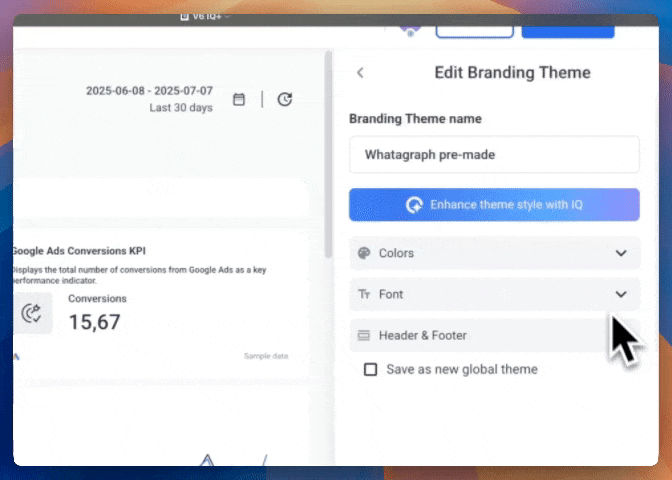Click the solid blue button at top right
Image resolution: width=672 pixels, height=480 pixels.
pyautogui.click(x=568, y=31)
